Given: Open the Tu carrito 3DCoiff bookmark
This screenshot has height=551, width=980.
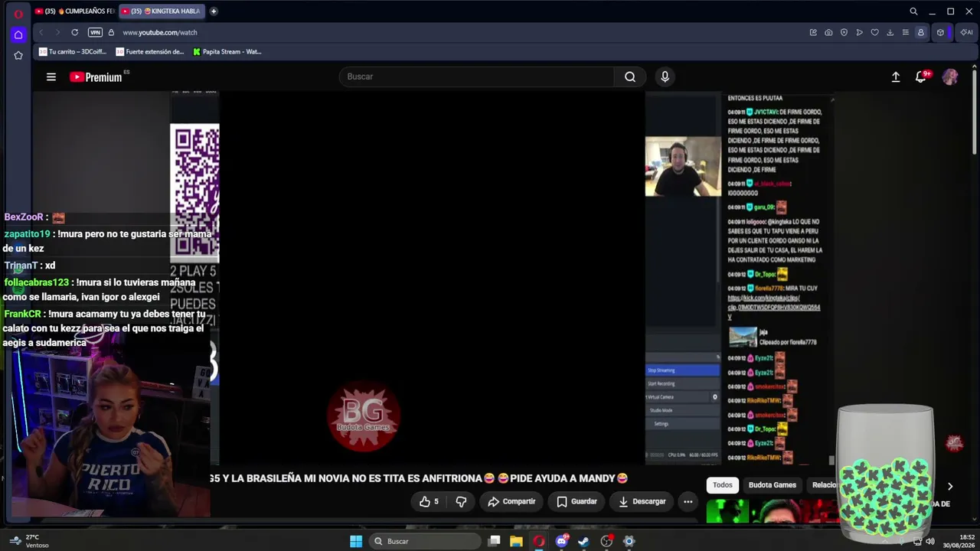Looking at the screenshot, I should pyautogui.click(x=73, y=52).
